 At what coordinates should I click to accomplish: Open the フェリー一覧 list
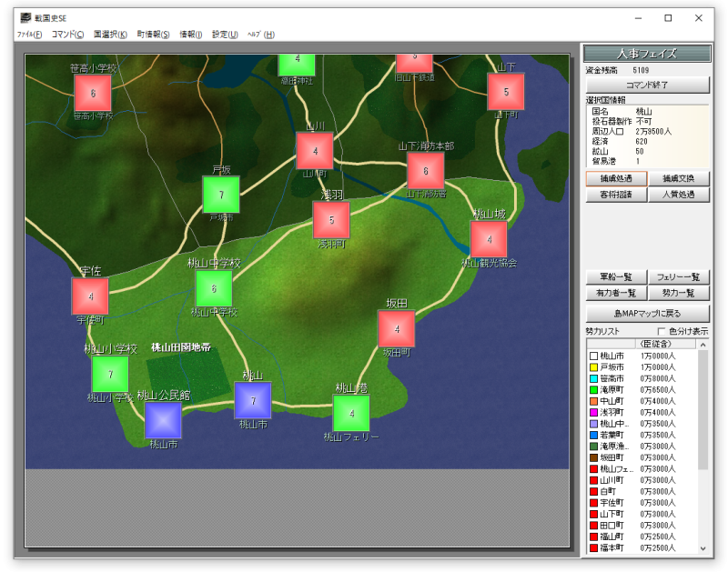point(678,277)
